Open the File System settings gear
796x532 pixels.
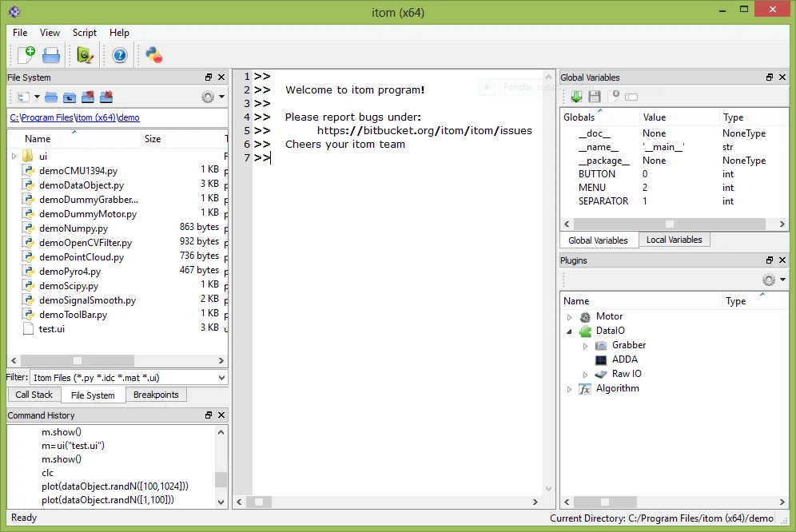pyautogui.click(x=208, y=97)
